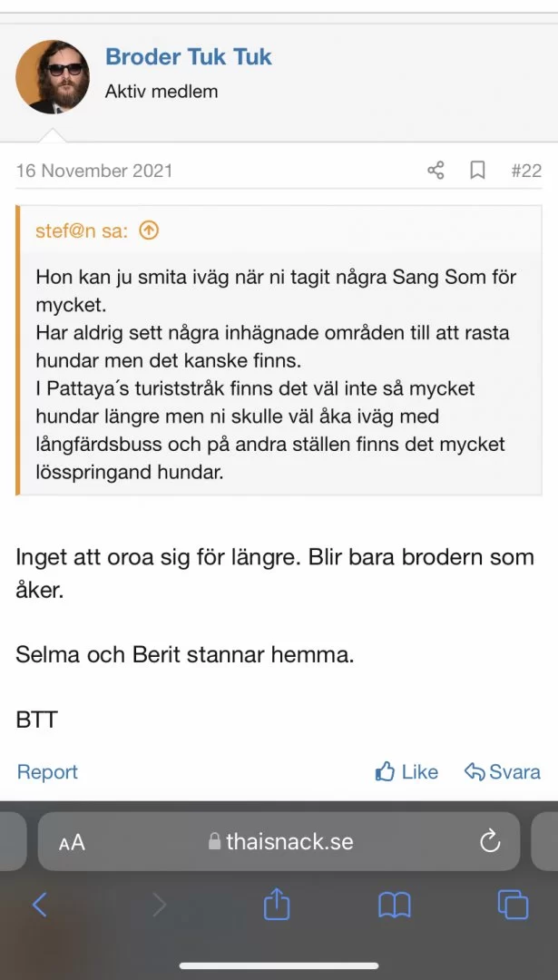The width and height of the screenshot is (558, 980).
Task: Show all open Safari tabs
Action: pyautogui.click(x=513, y=904)
